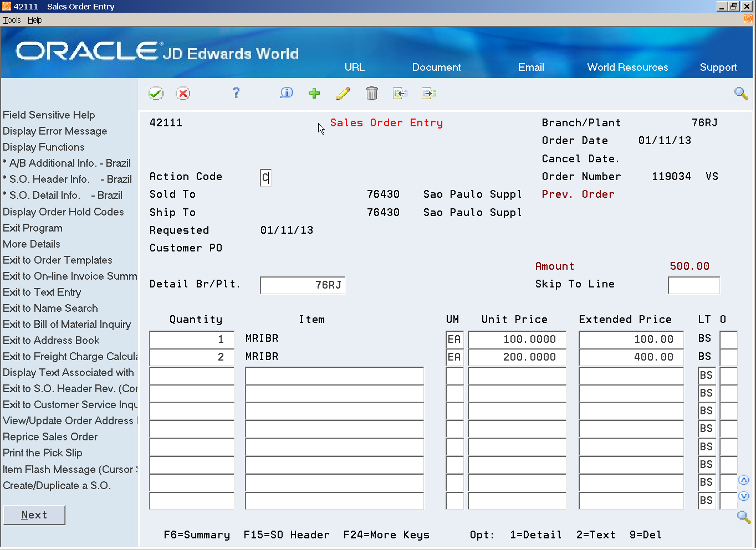756x550 pixels.
Task: Select Create/Duplicate a S.O. option
Action: click(x=57, y=485)
